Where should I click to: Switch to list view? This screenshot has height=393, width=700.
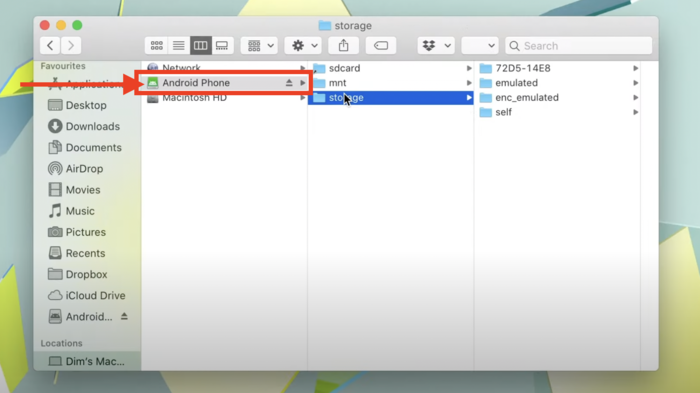click(179, 46)
